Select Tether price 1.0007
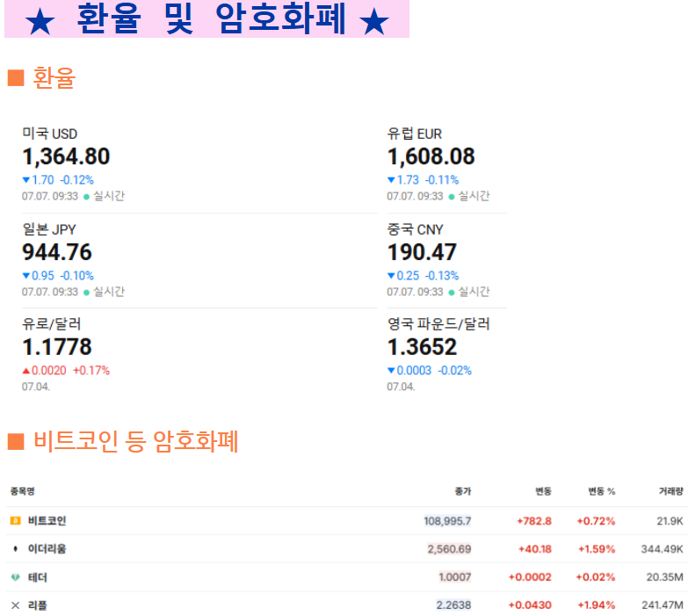The height and width of the screenshot is (616, 688). point(455,577)
